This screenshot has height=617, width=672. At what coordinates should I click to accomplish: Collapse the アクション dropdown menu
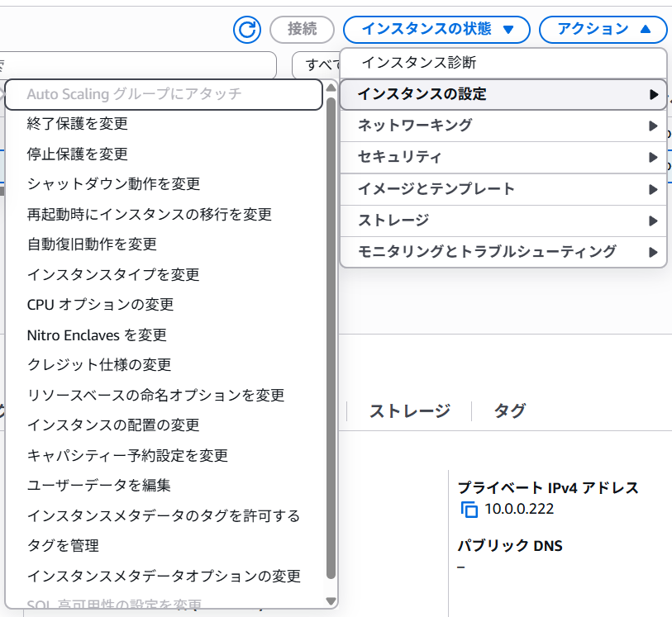tap(602, 30)
